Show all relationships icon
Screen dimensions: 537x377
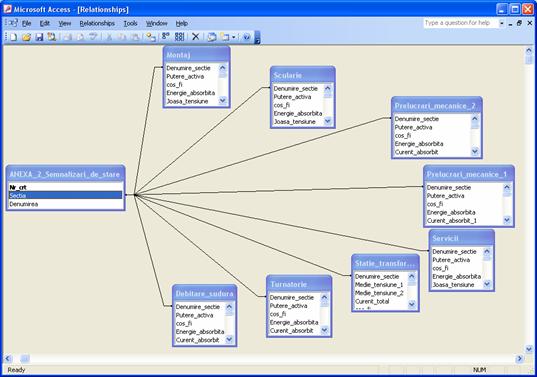179,36
